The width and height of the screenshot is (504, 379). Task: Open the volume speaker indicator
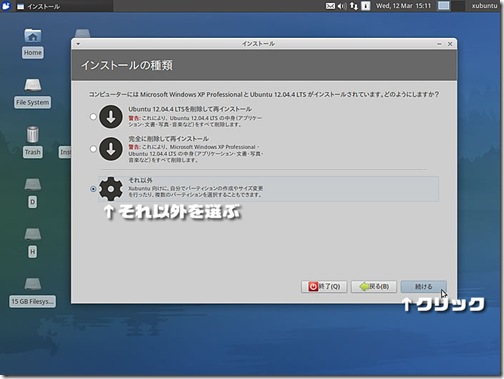tap(342, 6)
